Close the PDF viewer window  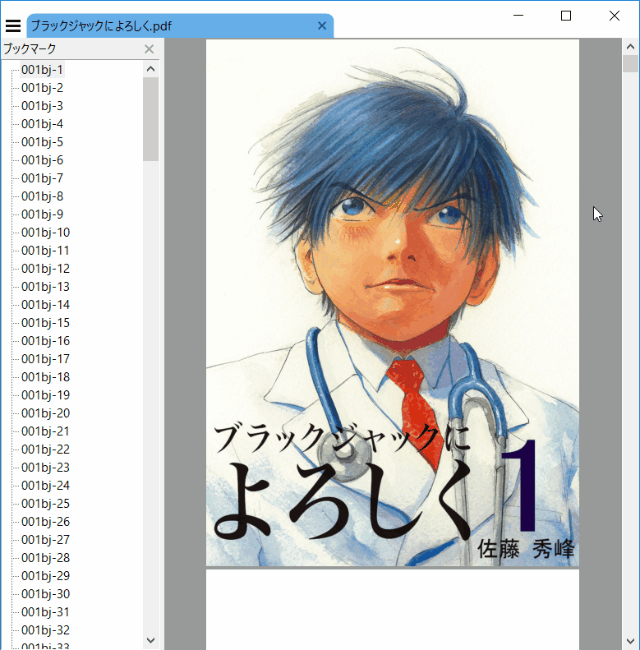[x=614, y=16]
